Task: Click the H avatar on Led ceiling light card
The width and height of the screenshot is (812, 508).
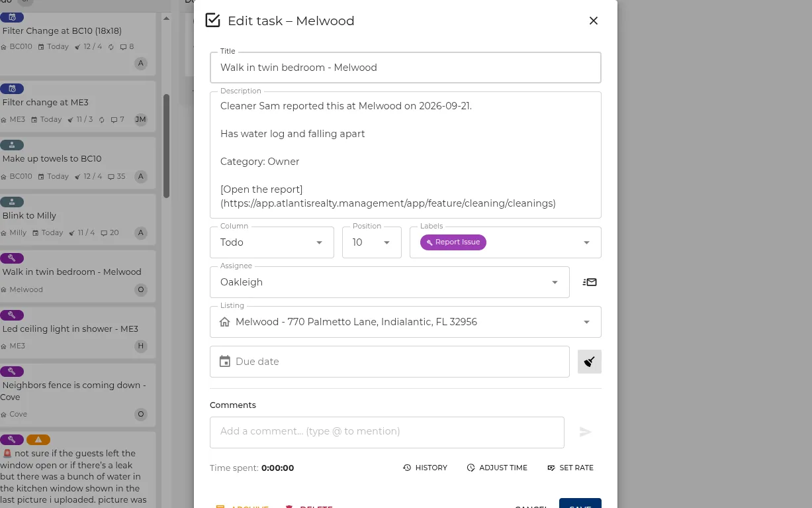Action: pyautogui.click(x=140, y=346)
